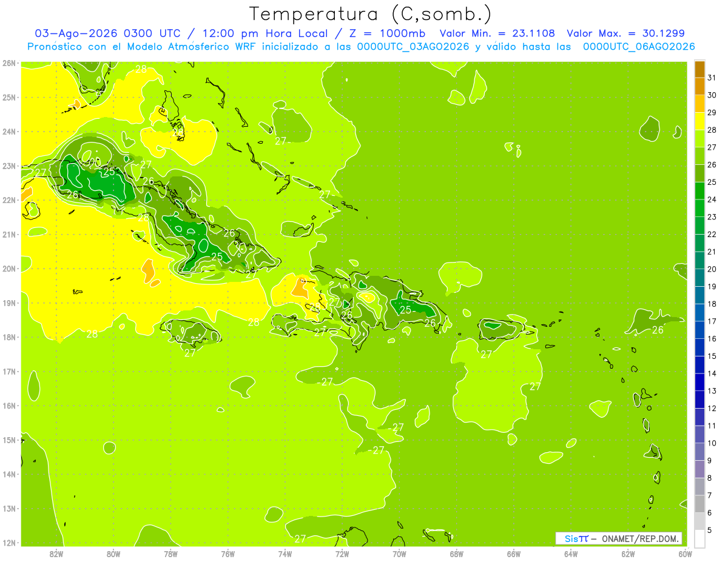Screen dimensions: 728x562
Task: Click the legend value '10'
Action: pos(712,443)
